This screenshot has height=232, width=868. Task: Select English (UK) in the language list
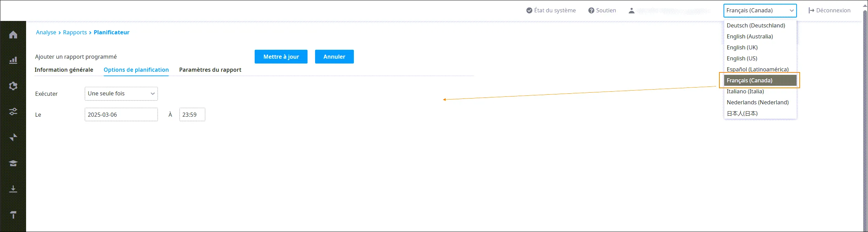coord(760,47)
